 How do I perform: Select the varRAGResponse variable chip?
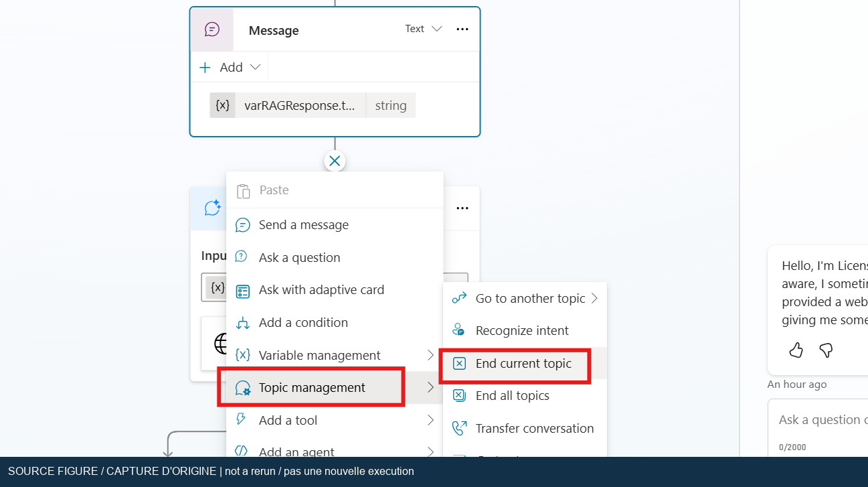pos(313,105)
